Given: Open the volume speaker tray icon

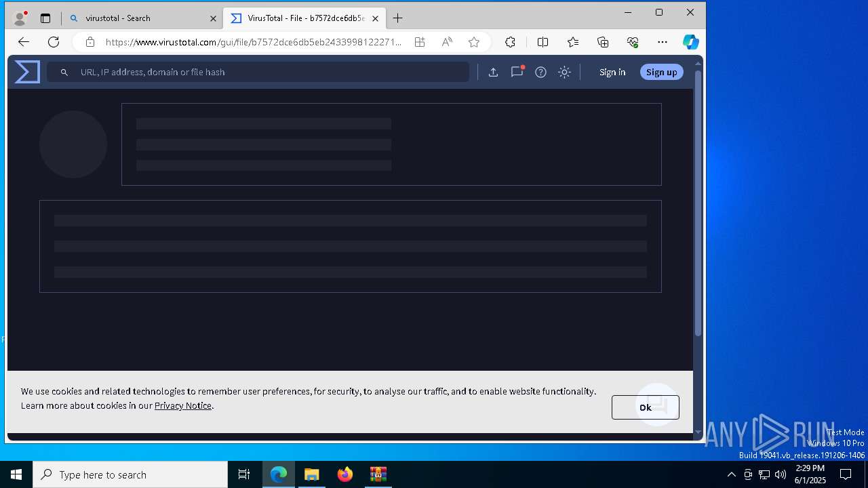Looking at the screenshot, I should 781,474.
